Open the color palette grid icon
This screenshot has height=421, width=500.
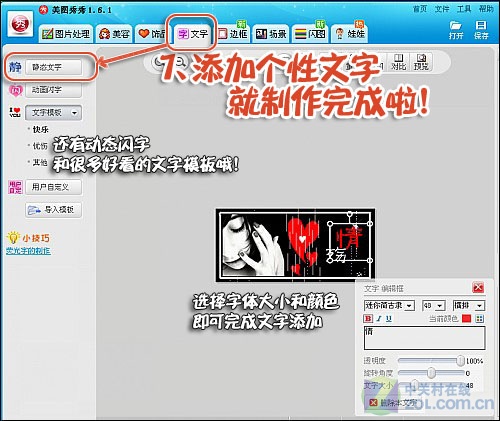point(480,319)
